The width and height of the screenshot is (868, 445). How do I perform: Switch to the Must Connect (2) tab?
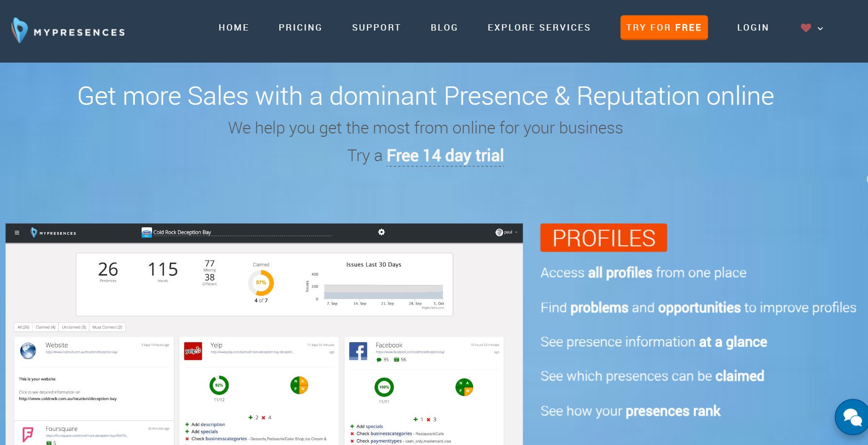[x=107, y=328]
